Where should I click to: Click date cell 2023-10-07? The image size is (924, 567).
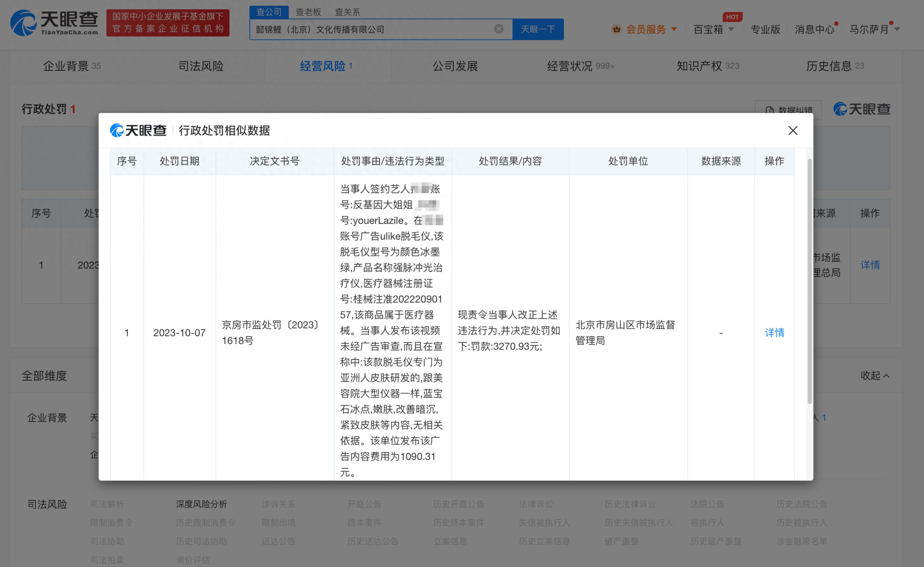[179, 332]
